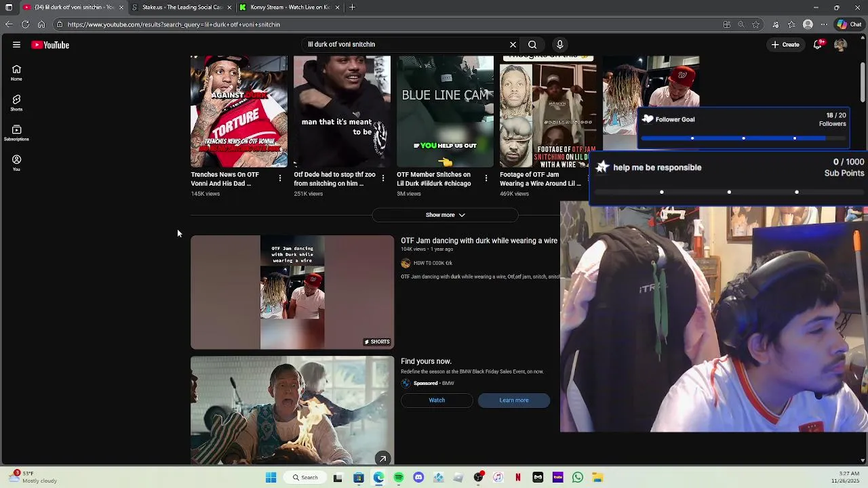This screenshot has width=868, height=488.
Task: Go to Home in YouTube sidebar
Action: (x=16, y=73)
